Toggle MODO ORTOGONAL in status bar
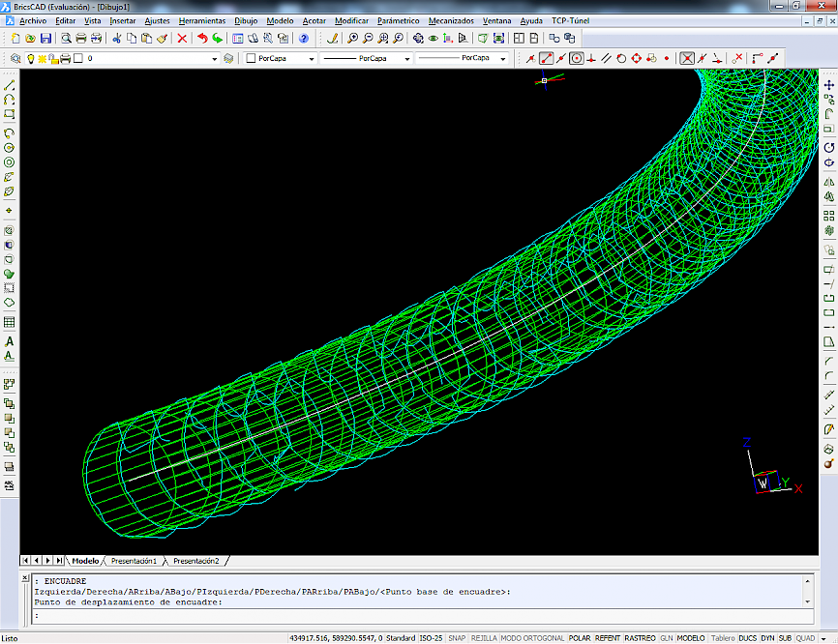 pyautogui.click(x=532, y=638)
